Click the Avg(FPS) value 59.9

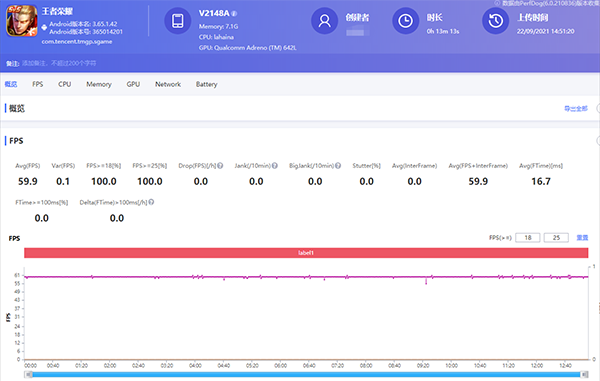click(28, 181)
